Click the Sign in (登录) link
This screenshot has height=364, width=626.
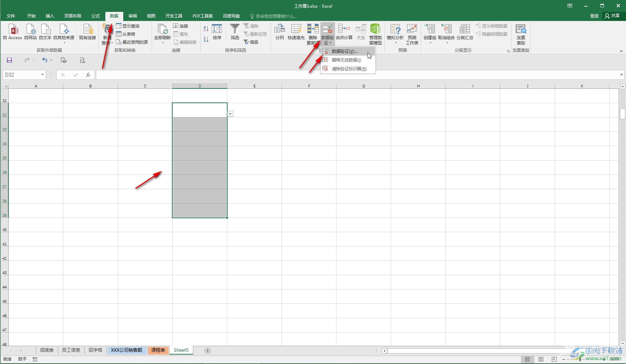coord(594,16)
